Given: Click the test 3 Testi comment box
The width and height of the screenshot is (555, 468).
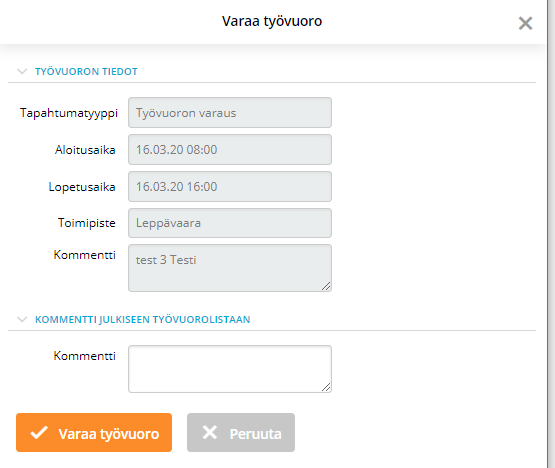Looking at the screenshot, I should coord(230,268).
